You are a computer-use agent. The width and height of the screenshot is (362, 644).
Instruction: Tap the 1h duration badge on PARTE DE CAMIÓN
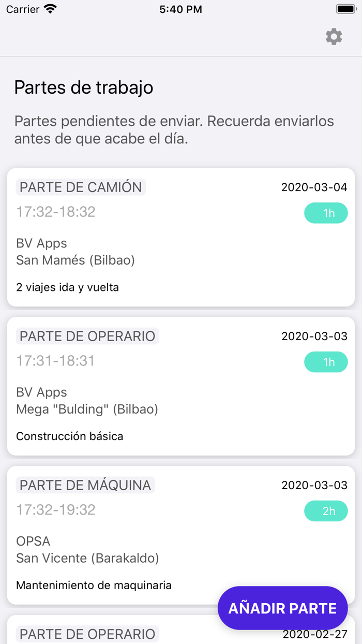pyautogui.click(x=326, y=213)
